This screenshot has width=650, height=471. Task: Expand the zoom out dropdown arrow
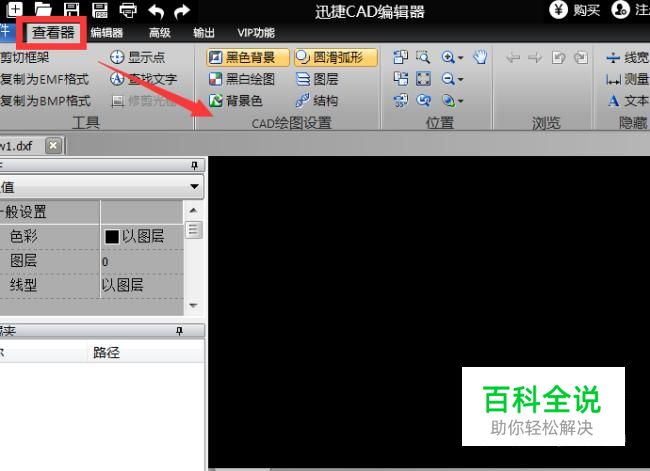coord(460,80)
